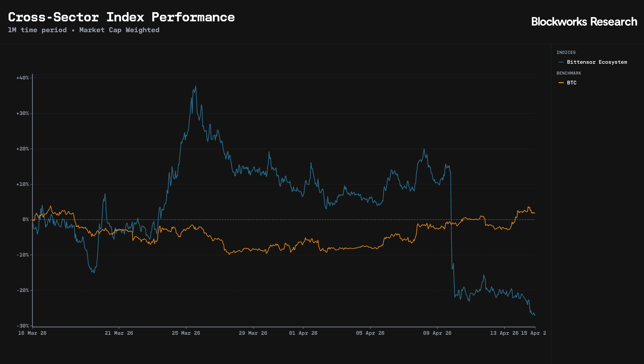Click the -10% y-axis label
The width and height of the screenshot is (644, 364).
point(23,255)
